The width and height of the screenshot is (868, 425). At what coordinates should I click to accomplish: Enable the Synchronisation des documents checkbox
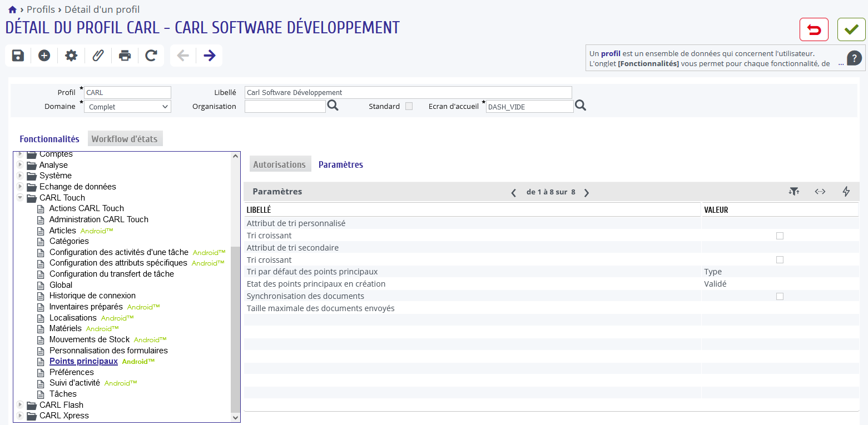(x=780, y=296)
